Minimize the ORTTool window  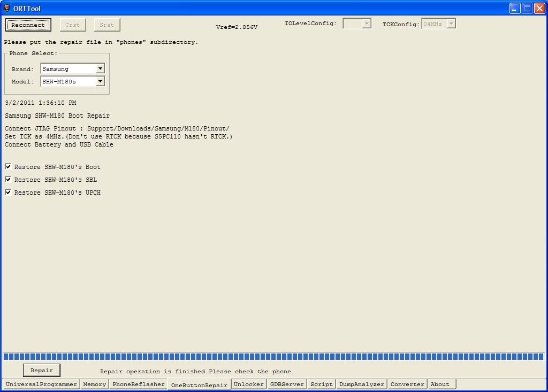(x=515, y=9)
